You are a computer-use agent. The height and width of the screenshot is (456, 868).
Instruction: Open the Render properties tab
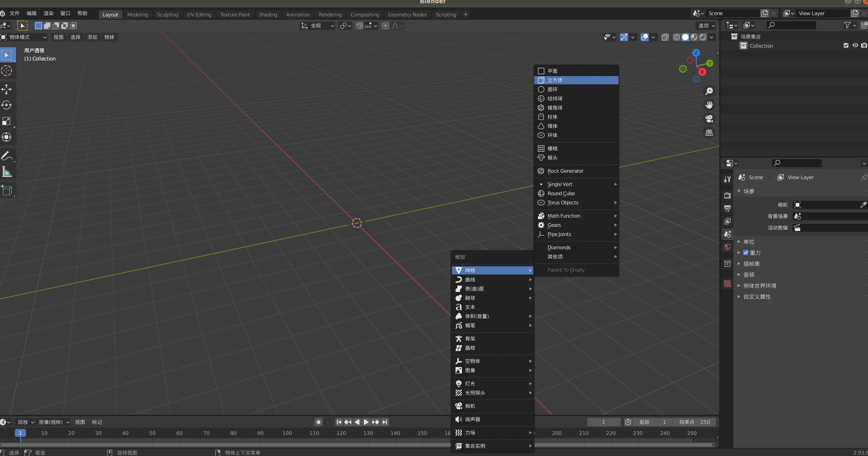727,195
